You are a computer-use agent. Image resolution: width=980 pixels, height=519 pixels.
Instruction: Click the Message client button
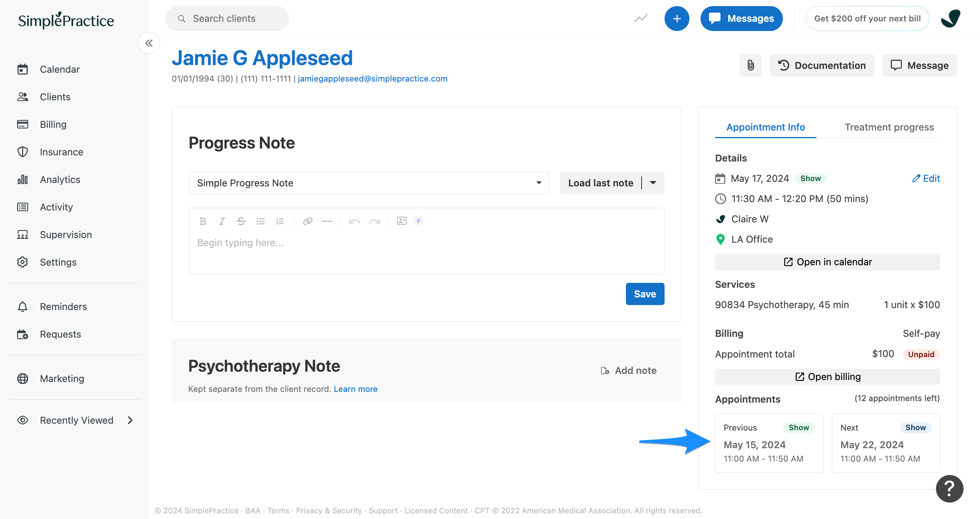[920, 65]
